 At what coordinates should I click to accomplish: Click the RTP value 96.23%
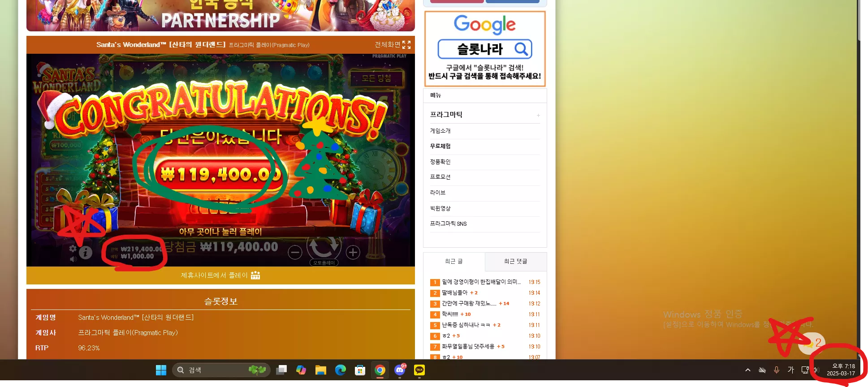tap(89, 348)
